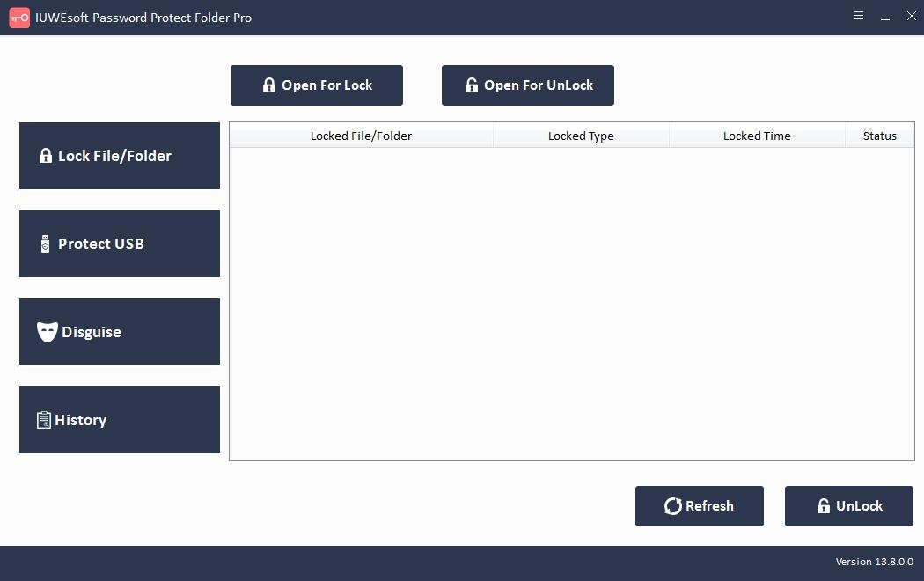924x581 pixels.
Task: Switch to the History section
Action: point(119,420)
